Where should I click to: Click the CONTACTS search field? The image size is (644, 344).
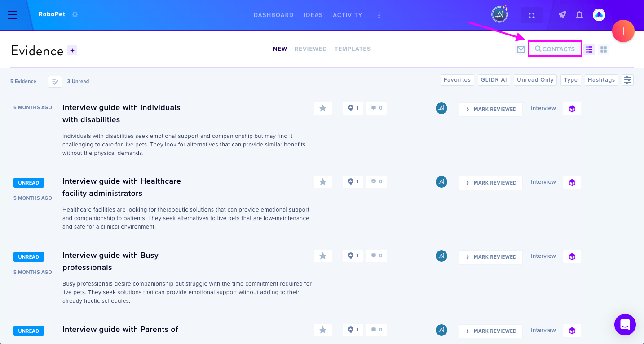click(555, 49)
